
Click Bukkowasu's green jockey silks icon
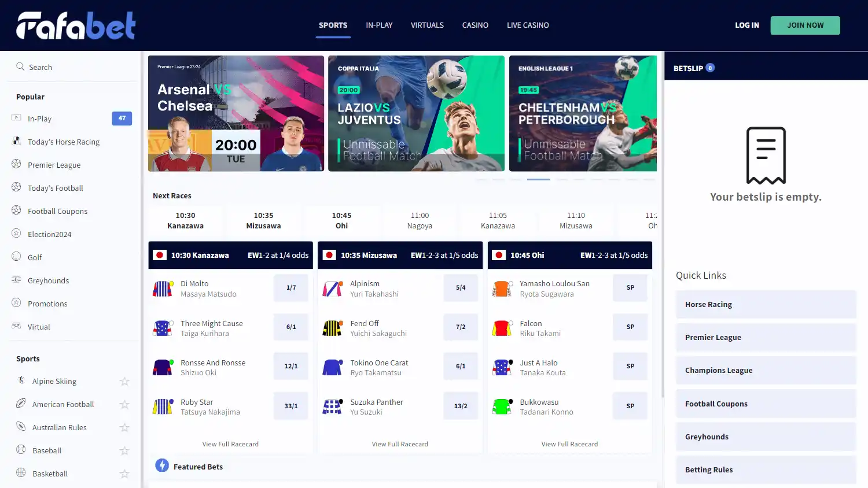(x=502, y=406)
